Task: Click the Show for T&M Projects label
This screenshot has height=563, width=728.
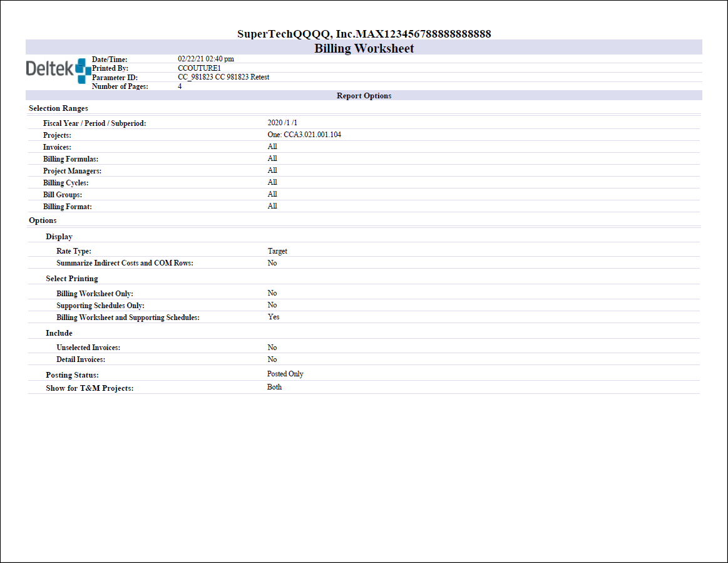Action: (x=90, y=388)
